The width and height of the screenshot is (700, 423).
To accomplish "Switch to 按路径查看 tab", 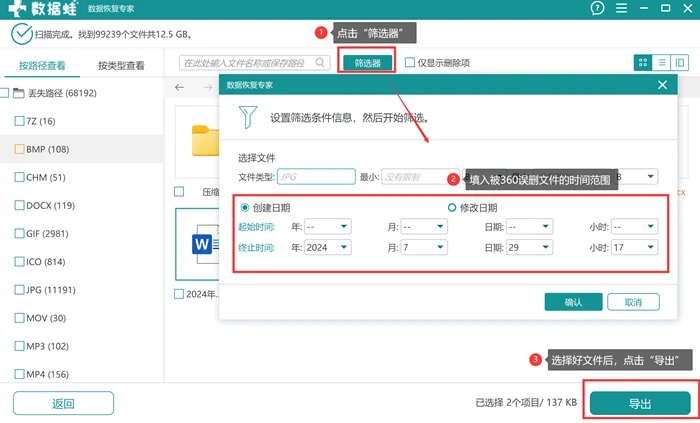I will [x=42, y=66].
